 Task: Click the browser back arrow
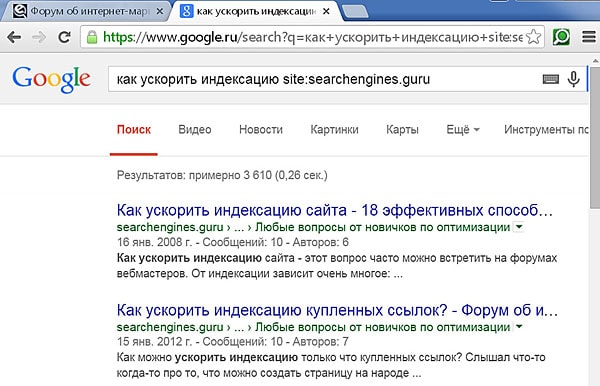(14, 37)
